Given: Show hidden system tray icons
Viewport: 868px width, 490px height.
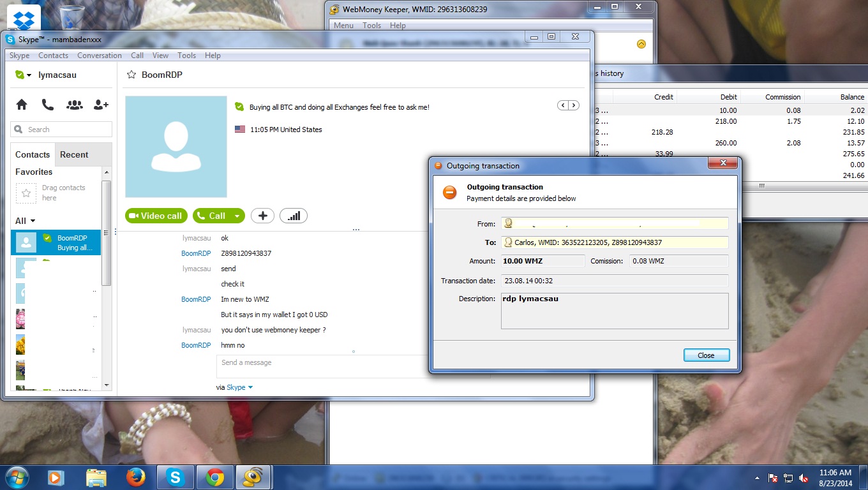Looking at the screenshot, I should [758, 478].
